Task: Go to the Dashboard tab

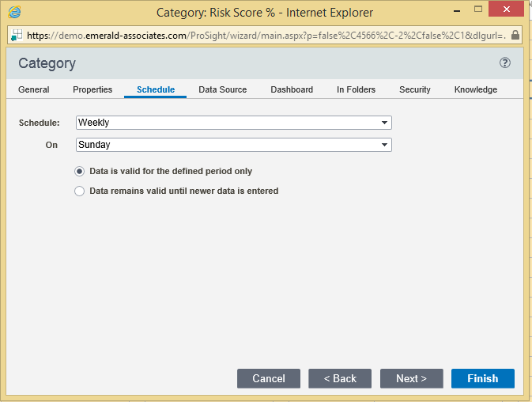Action: pos(292,89)
